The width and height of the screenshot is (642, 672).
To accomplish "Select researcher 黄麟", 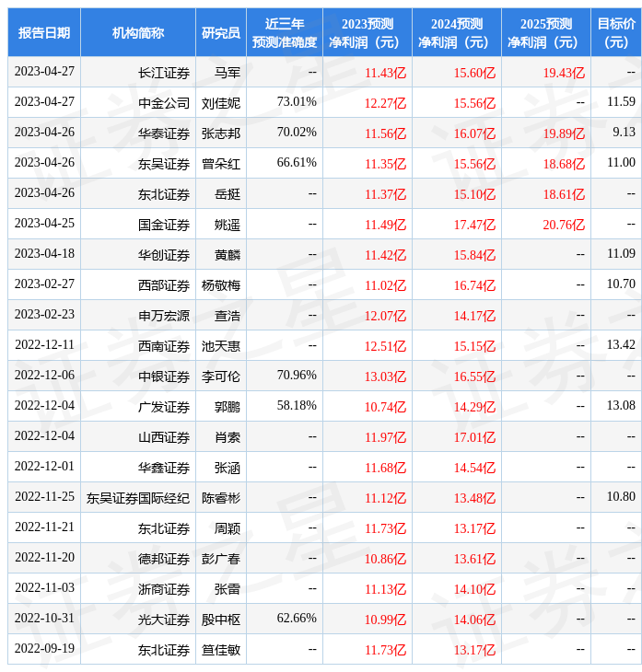I will click(228, 255).
